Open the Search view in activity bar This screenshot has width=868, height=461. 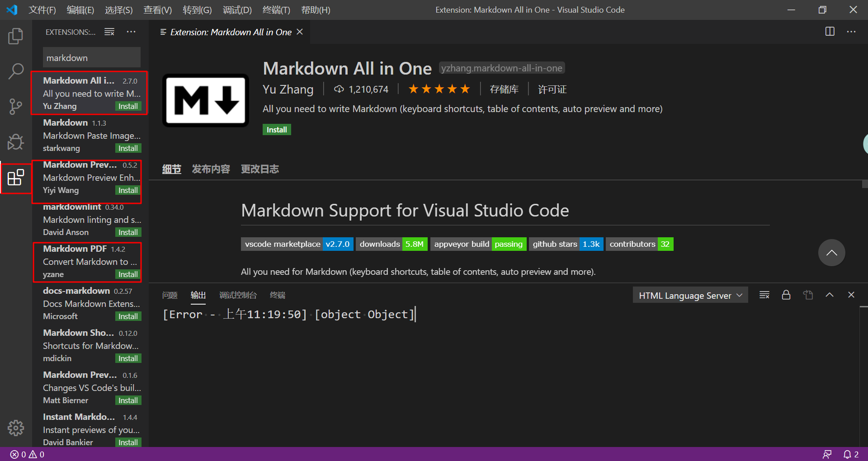[x=16, y=71]
